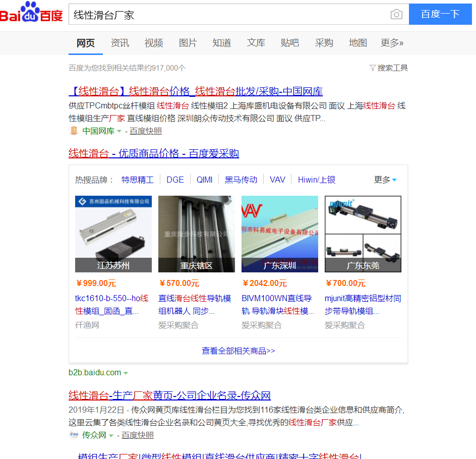Open the 江苏苏州 product thumbnail
This screenshot has width=476, height=459.
[x=113, y=234]
